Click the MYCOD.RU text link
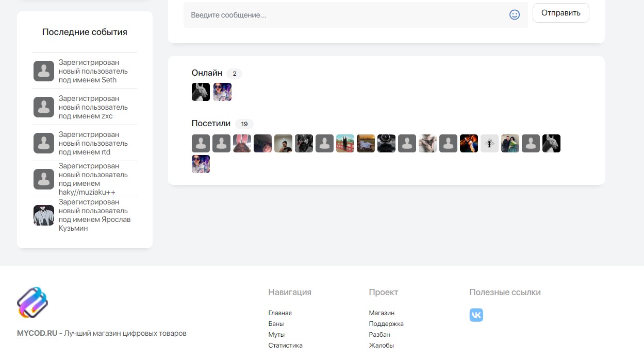This screenshot has height=362, width=644. click(x=37, y=333)
